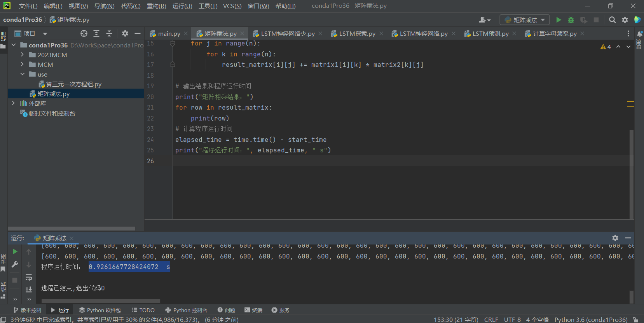Toggle soft-wrap in run console
The height and width of the screenshot is (323, 644).
29,277
